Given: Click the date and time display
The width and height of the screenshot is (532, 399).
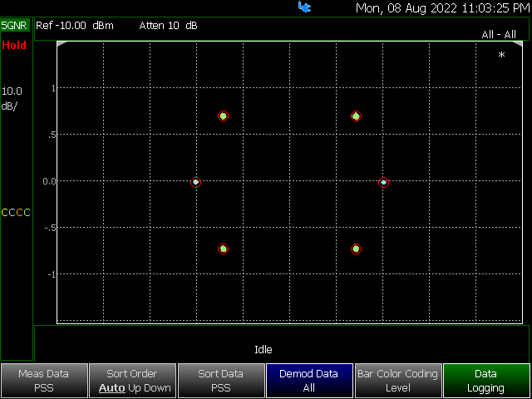Looking at the screenshot, I should pyautogui.click(x=443, y=8).
